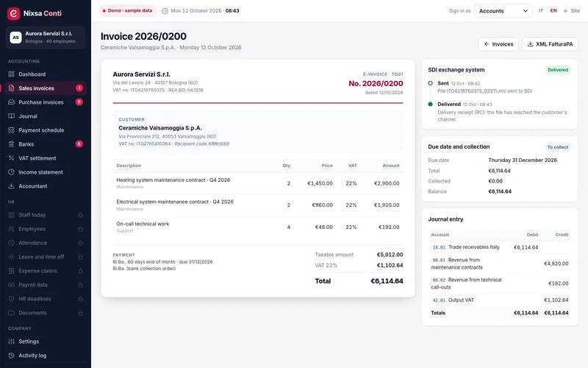The width and height of the screenshot is (588, 368).
Task: Click the Electrical system maintenance contract row
Action: click(x=258, y=205)
